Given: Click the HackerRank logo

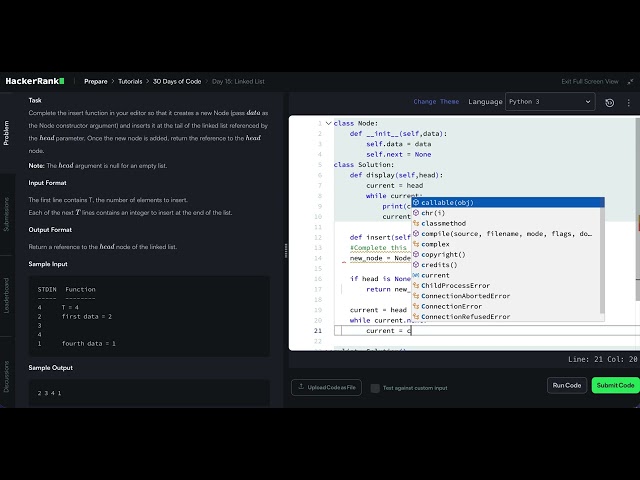Looking at the screenshot, I should [x=35, y=81].
